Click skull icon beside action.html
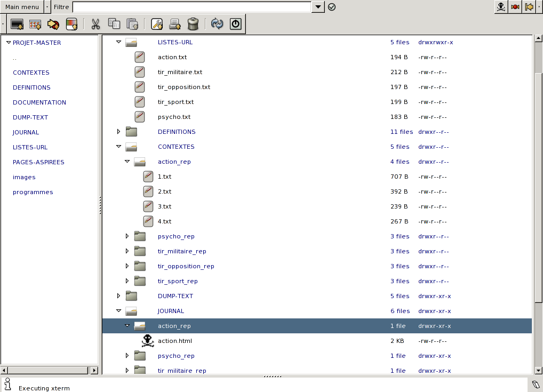 [x=148, y=341]
